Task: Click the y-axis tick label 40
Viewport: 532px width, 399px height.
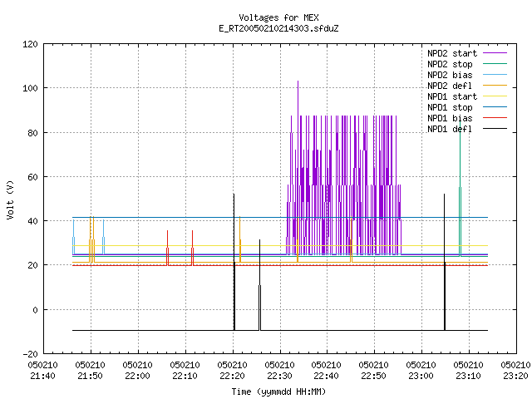Action: pos(32,221)
